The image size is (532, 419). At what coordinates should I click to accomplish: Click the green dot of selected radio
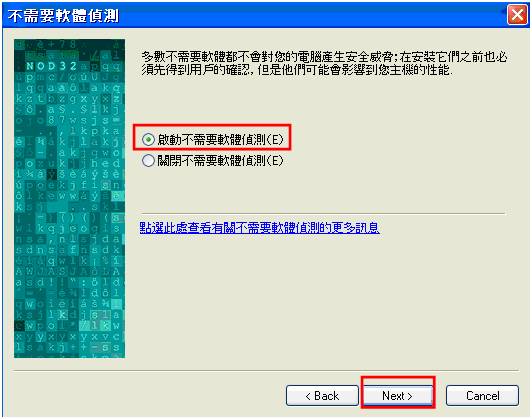click(148, 139)
